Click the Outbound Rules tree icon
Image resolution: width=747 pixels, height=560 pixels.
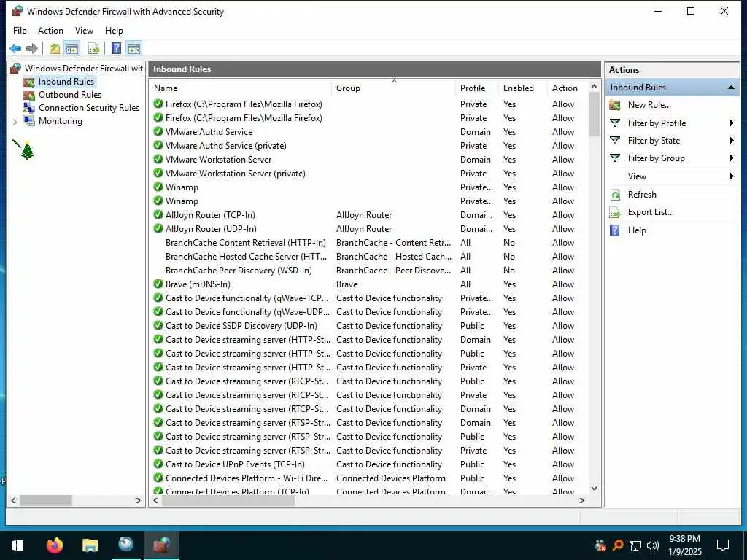[x=29, y=95]
